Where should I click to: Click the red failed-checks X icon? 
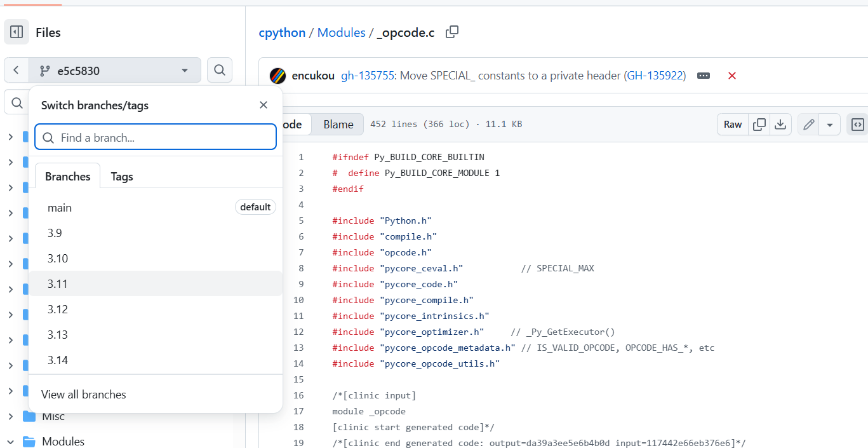tap(731, 76)
